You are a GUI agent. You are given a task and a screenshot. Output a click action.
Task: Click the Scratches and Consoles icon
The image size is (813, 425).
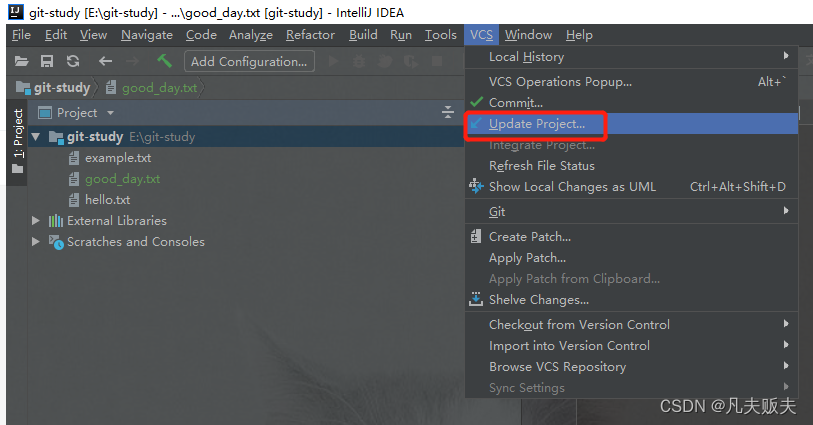click(56, 242)
